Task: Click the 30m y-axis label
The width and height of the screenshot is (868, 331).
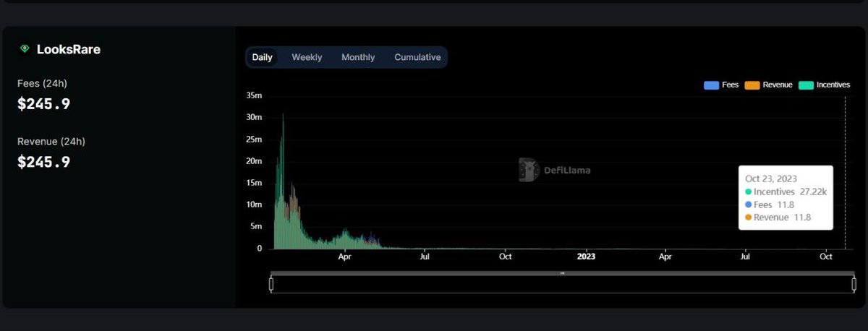Action: pos(254,117)
